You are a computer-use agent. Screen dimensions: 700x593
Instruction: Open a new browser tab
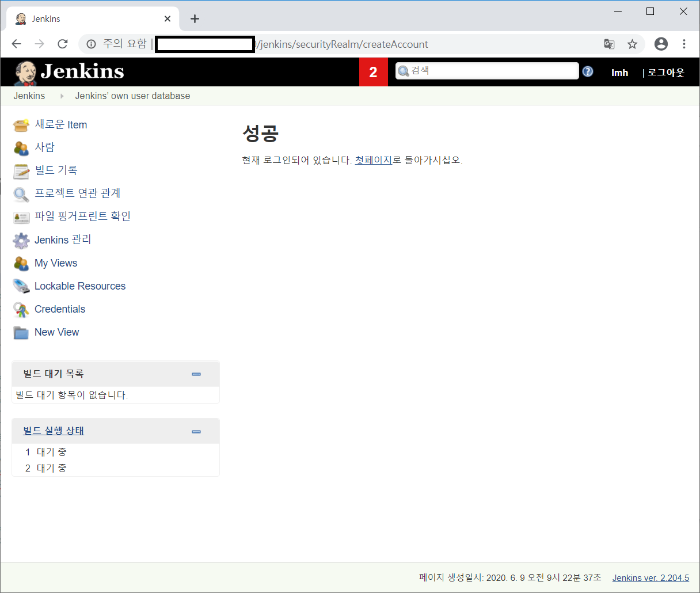(195, 19)
